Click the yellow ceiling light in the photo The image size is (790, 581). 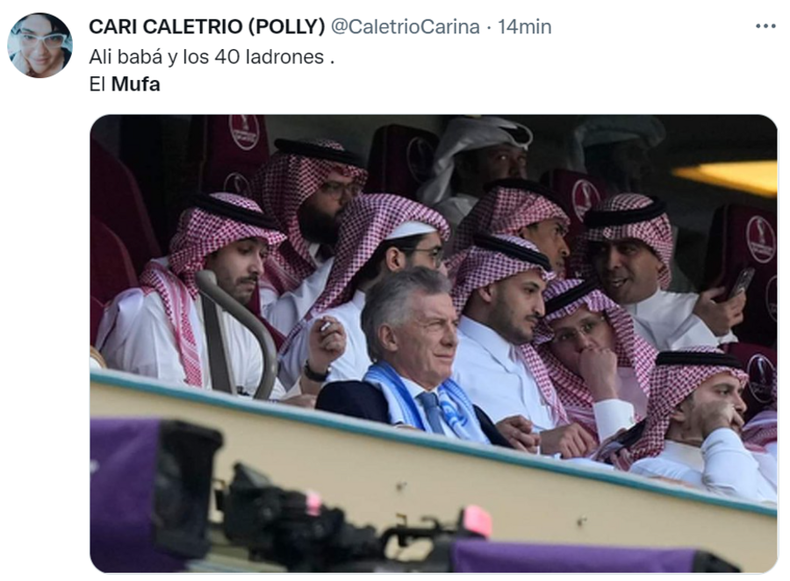(728, 177)
